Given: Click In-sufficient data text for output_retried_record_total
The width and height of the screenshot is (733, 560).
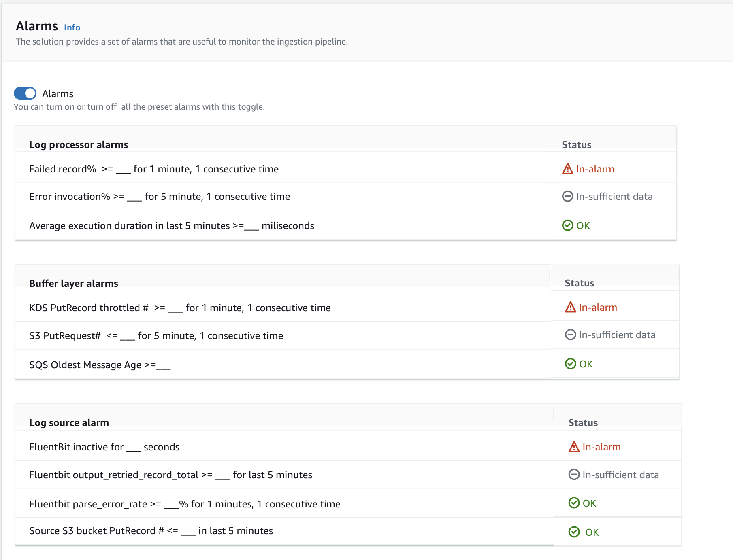Looking at the screenshot, I should click(620, 475).
